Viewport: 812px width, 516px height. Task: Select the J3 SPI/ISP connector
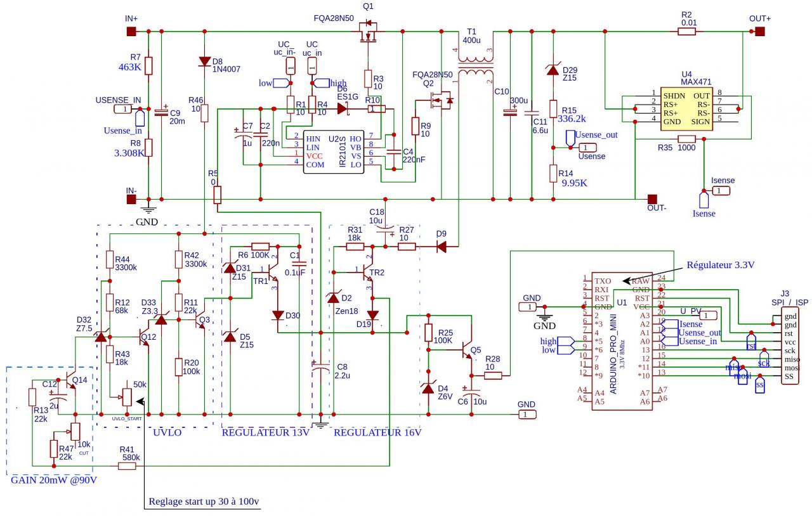(x=789, y=347)
